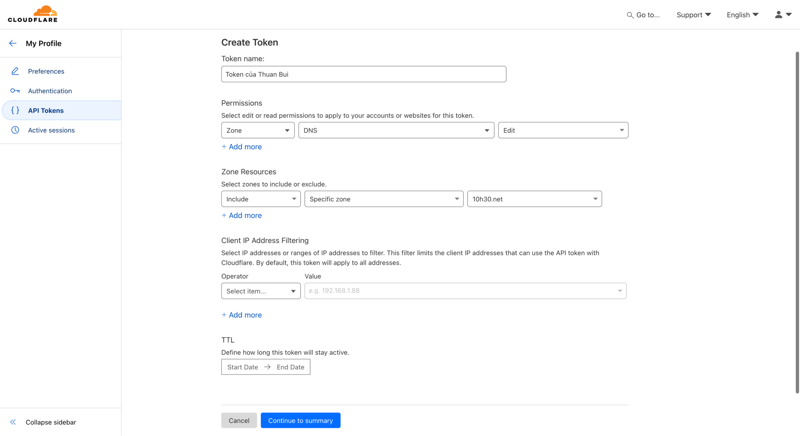Screen dimensions: 800x436
Task: Click the API Tokens braces icon
Action: click(15, 111)
